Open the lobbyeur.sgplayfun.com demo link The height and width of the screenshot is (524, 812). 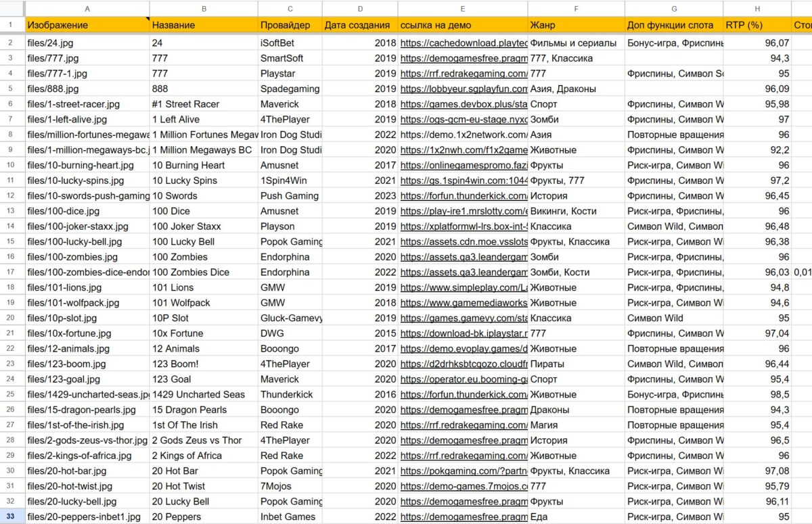tap(464, 89)
